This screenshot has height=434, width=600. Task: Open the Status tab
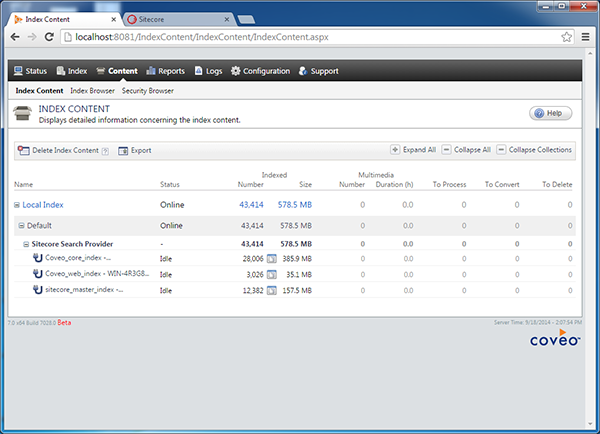pos(30,71)
